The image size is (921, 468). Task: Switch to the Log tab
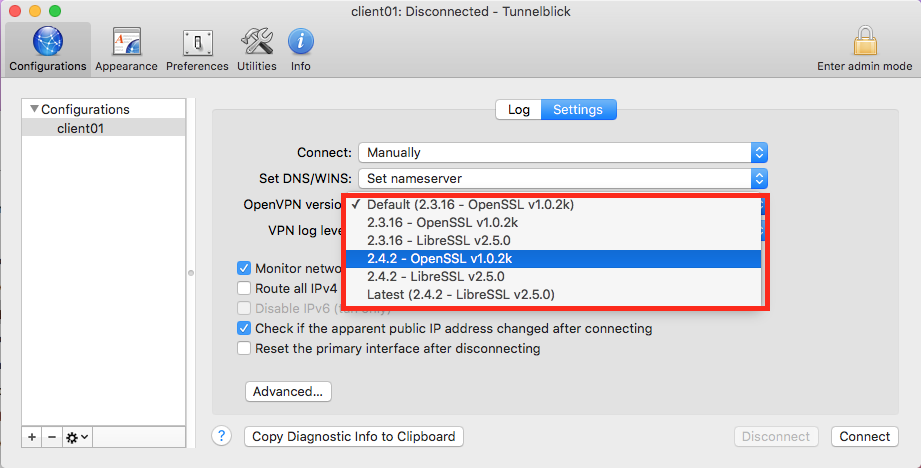click(518, 110)
